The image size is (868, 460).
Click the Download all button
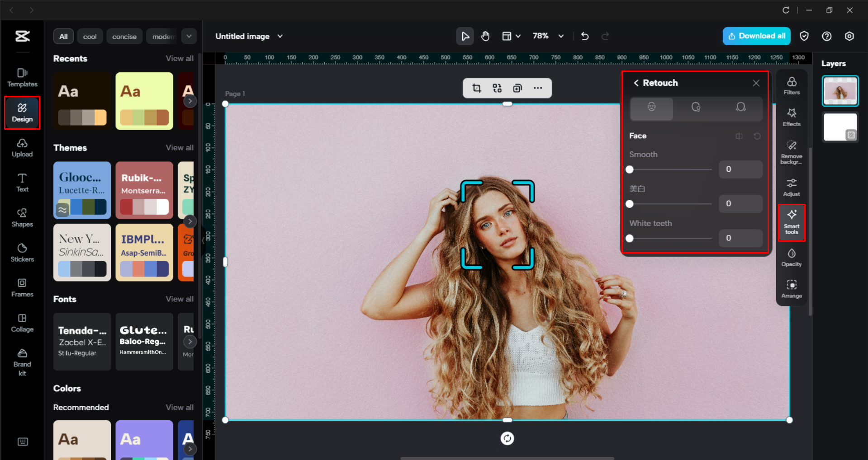tap(756, 36)
